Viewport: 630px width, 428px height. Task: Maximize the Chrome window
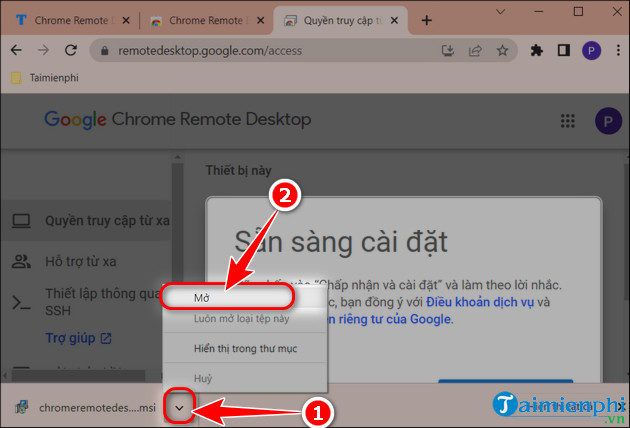point(578,12)
